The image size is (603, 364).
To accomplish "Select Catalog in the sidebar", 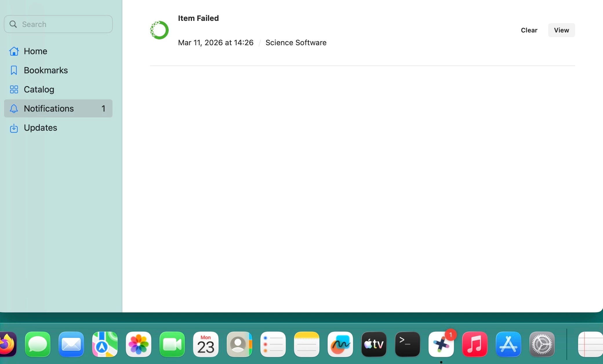I will point(39,90).
